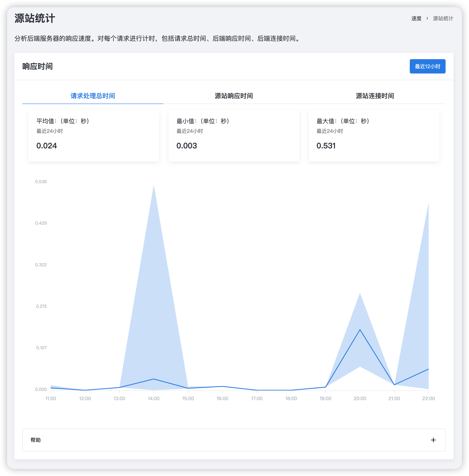
Task: Click the 平均值 card title
Action: click(x=63, y=121)
